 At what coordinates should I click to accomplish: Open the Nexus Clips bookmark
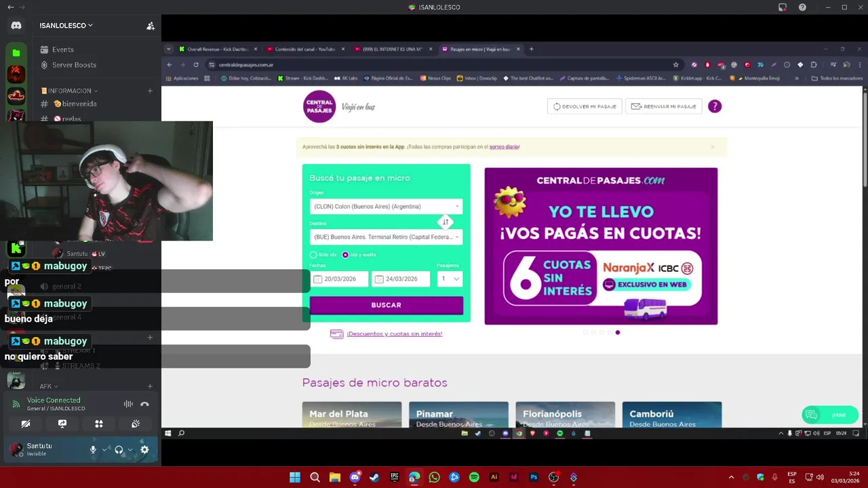point(435,78)
